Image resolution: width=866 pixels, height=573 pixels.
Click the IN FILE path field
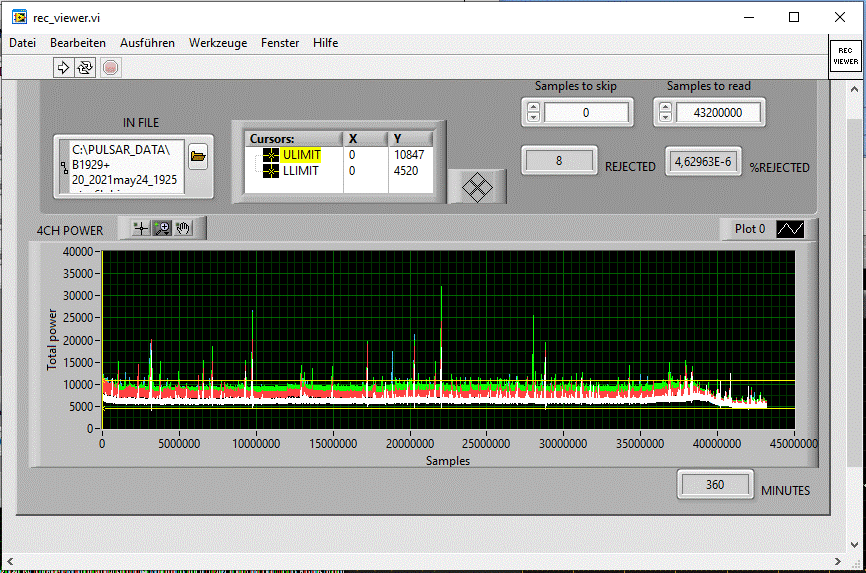coord(126,167)
